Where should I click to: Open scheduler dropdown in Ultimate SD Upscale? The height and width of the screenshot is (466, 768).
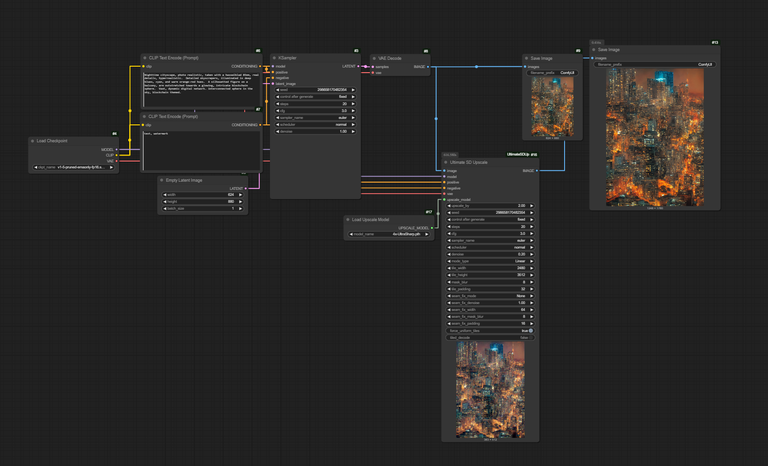tap(490, 247)
